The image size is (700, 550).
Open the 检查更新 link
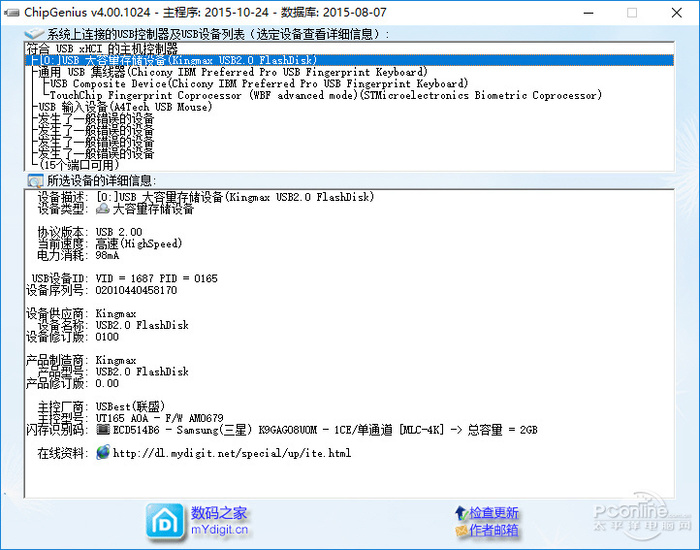click(x=494, y=513)
